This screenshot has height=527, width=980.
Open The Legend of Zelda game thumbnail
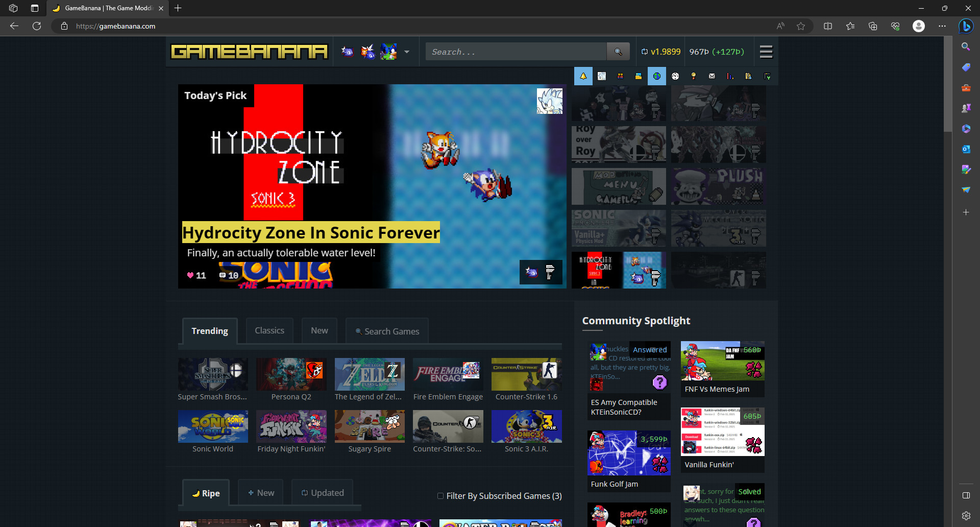tap(370, 374)
